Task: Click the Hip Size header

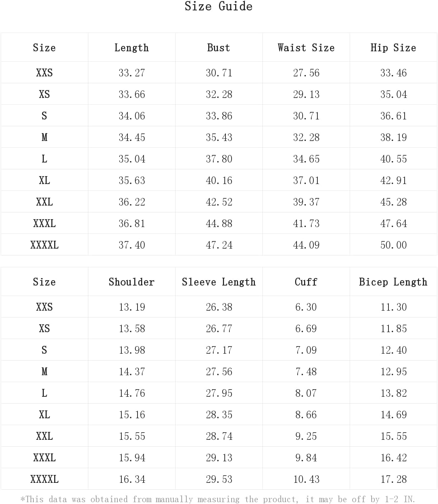Action: pos(393,48)
